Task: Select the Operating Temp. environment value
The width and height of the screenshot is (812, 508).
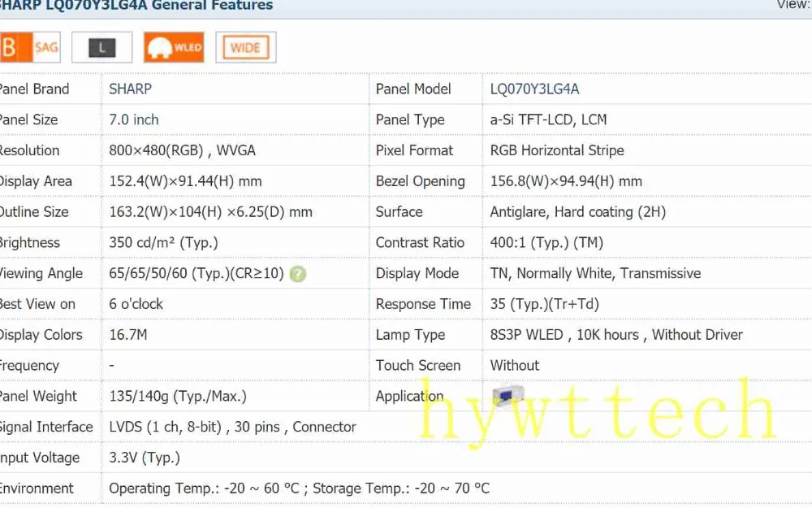Action: 299,488
